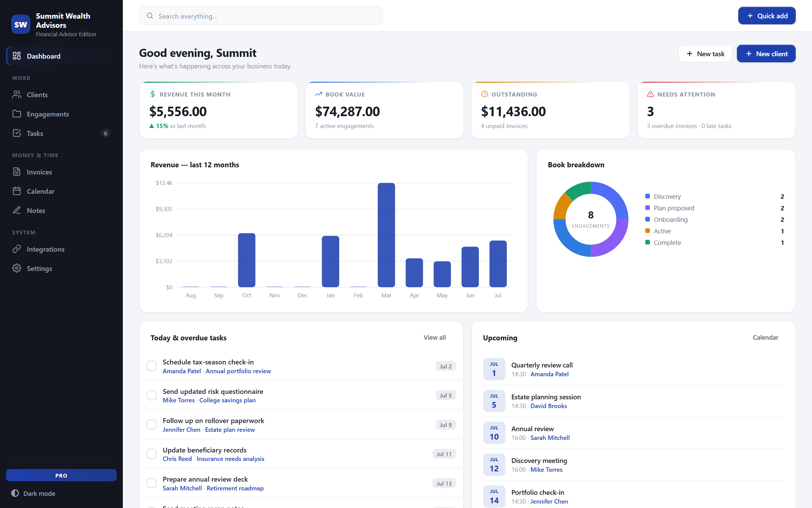Check off Prepare annual review deck
This screenshot has width=812, height=508.
pos(152,483)
